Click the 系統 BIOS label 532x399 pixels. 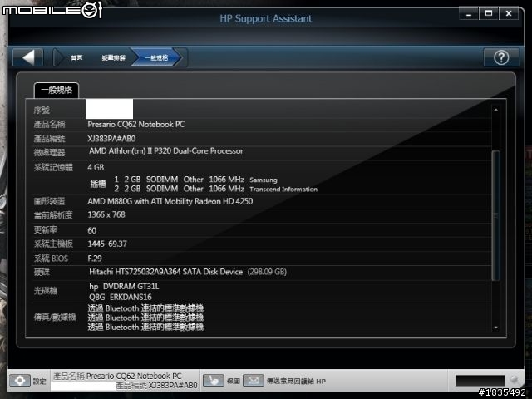pos(51,259)
